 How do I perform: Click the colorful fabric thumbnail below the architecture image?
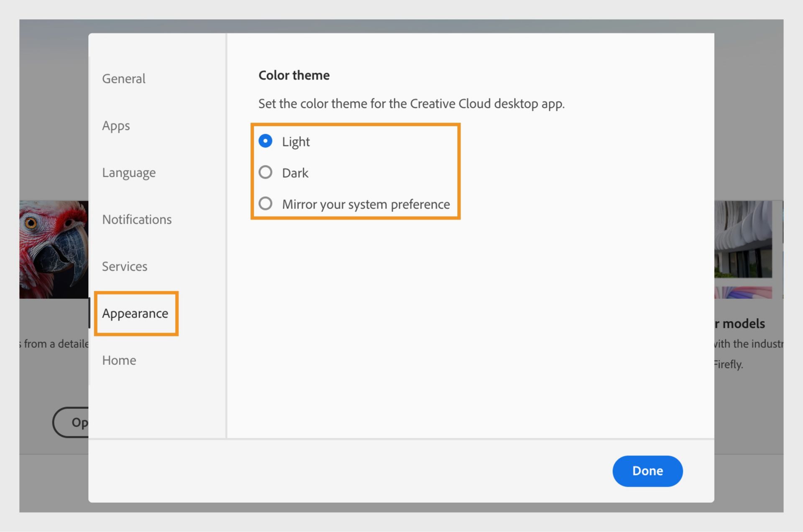[744, 293]
